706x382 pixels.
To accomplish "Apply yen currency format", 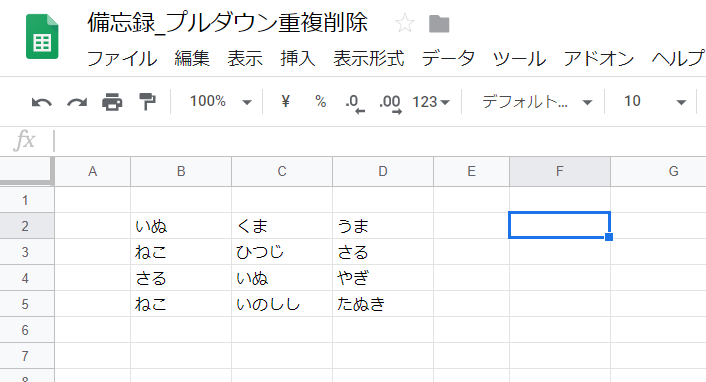I will (285, 101).
